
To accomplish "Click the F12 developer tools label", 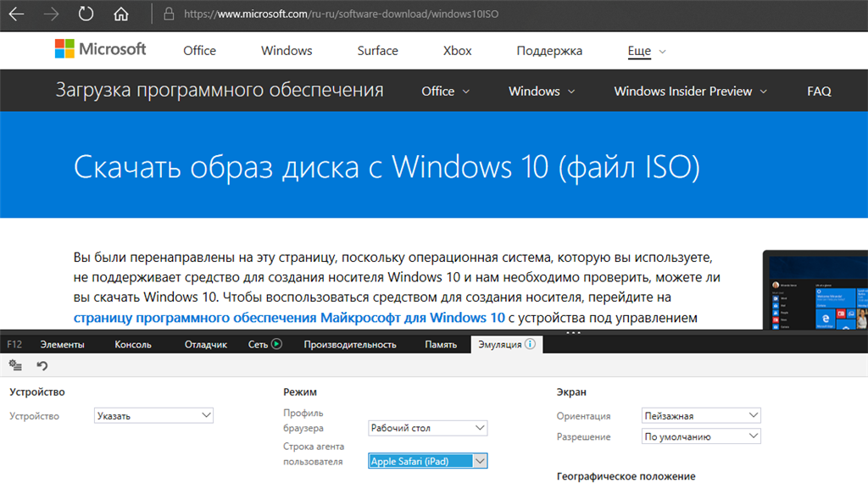I will coord(14,344).
